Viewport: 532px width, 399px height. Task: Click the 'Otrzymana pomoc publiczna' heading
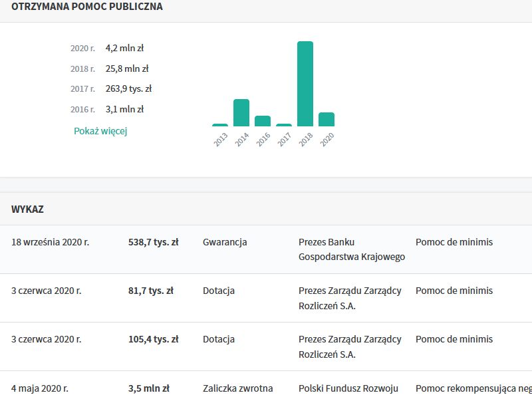pyautogui.click(x=87, y=7)
